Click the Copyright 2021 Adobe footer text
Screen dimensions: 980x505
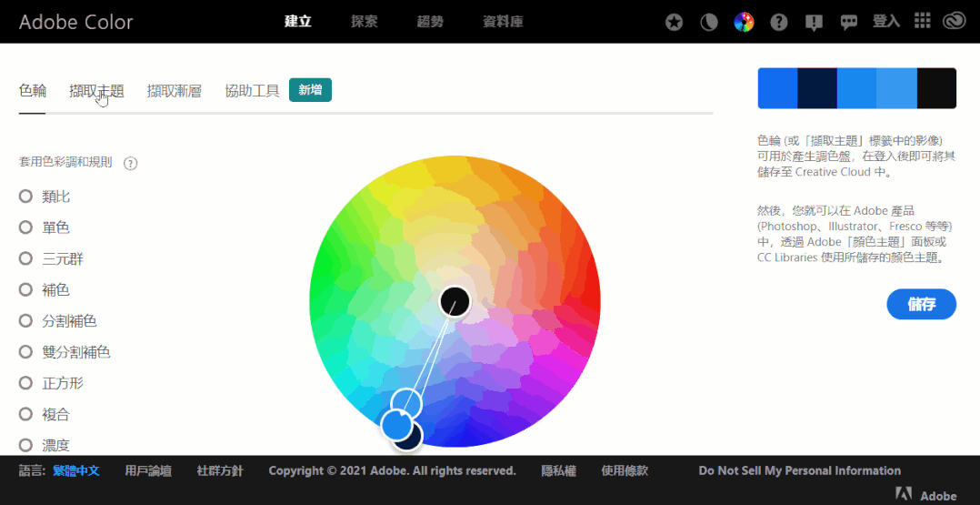click(393, 470)
